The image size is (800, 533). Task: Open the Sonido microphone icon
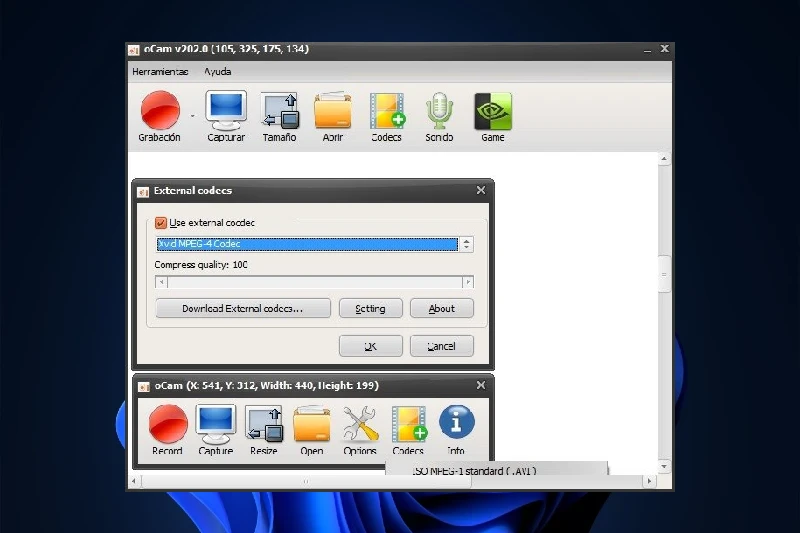pyautogui.click(x=439, y=110)
